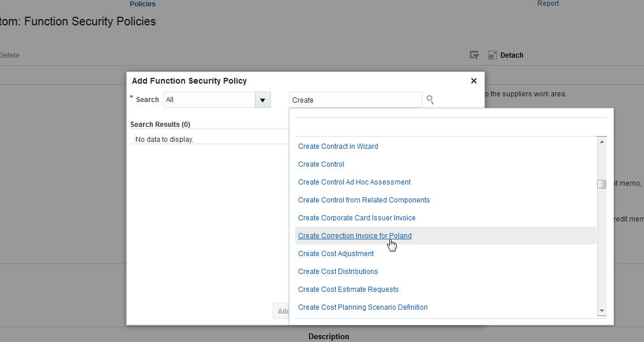Pick Create Cost Distributions entry
The image size is (644, 342).
338,272
